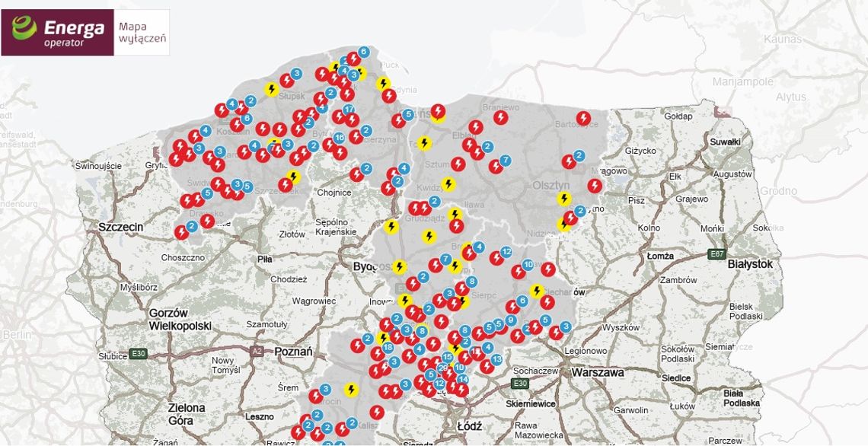Select the yellow marker northeast of Szczecinek

coord(294,176)
